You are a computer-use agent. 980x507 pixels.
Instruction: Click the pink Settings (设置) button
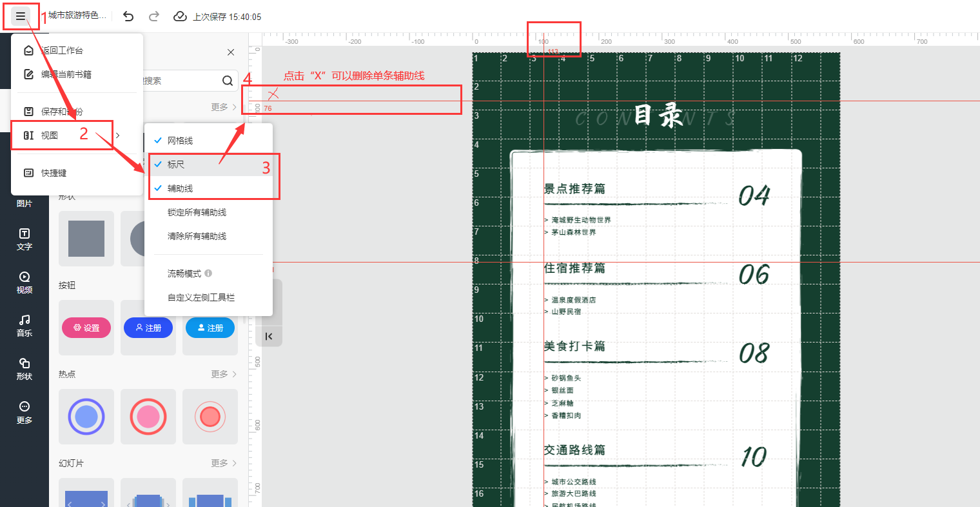coord(86,328)
